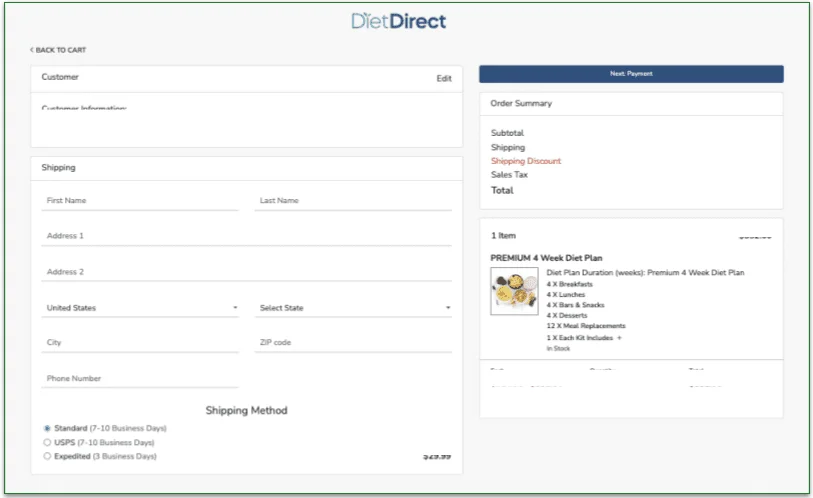Edit the Customer section
Image resolution: width=813 pixels, height=498 pixels.
tap(444, 78)
